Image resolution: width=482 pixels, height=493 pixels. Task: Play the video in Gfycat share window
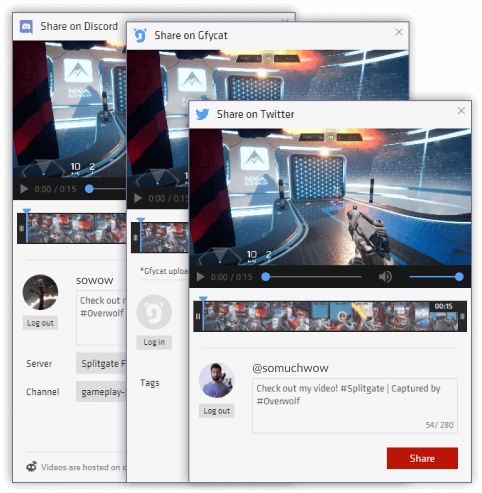click(138, 198)
